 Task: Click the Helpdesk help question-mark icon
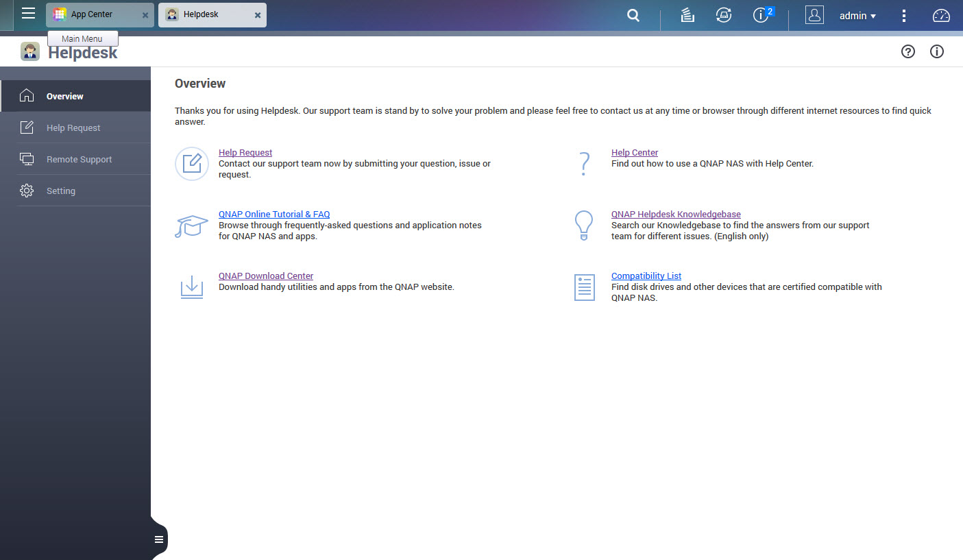tap(908, 51)
